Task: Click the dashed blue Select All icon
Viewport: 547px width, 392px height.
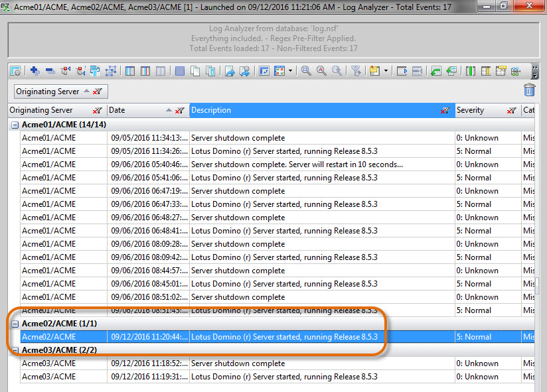Action: (180, 71)
